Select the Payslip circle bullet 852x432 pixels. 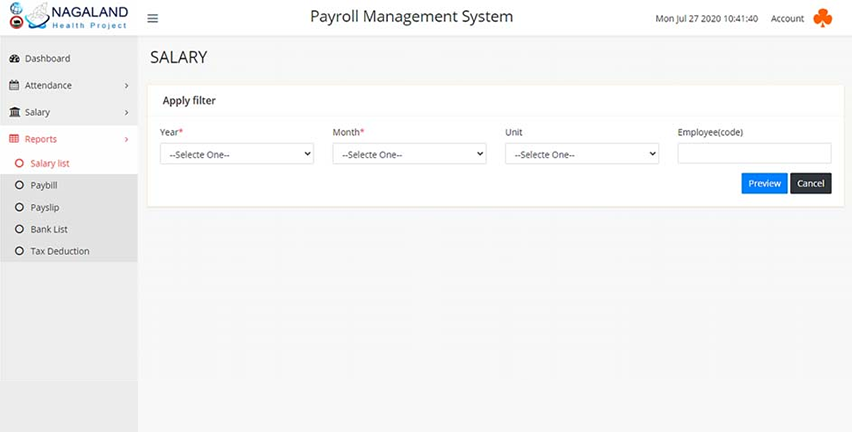19,207
